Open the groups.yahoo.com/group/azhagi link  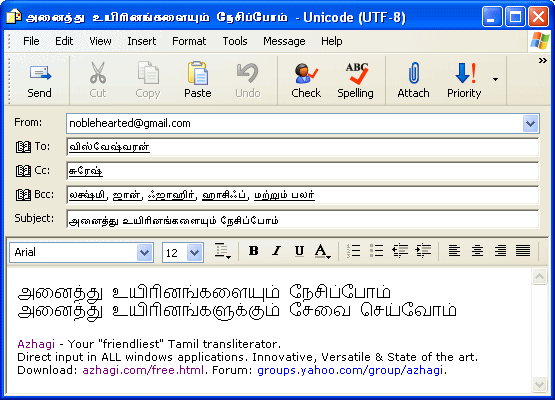pos(350,370)
